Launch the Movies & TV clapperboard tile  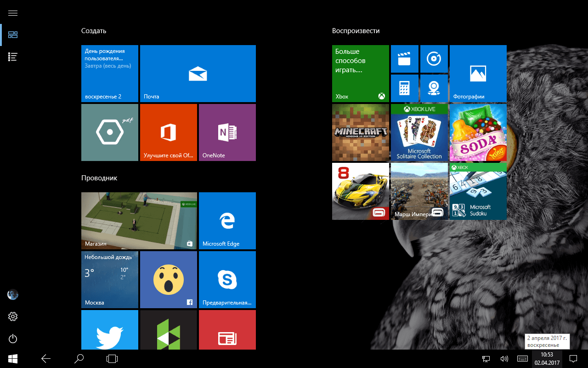pos(405,59)
